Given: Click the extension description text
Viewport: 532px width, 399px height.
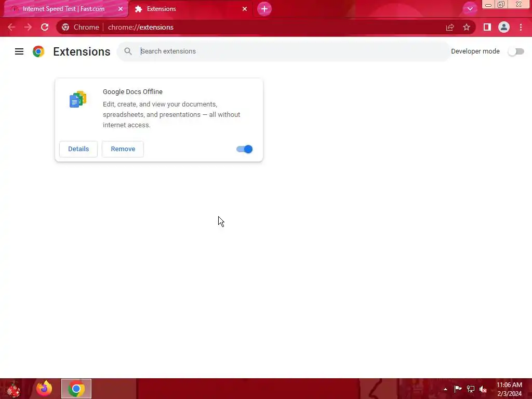Looking at the screenshot, I should 171,115.
